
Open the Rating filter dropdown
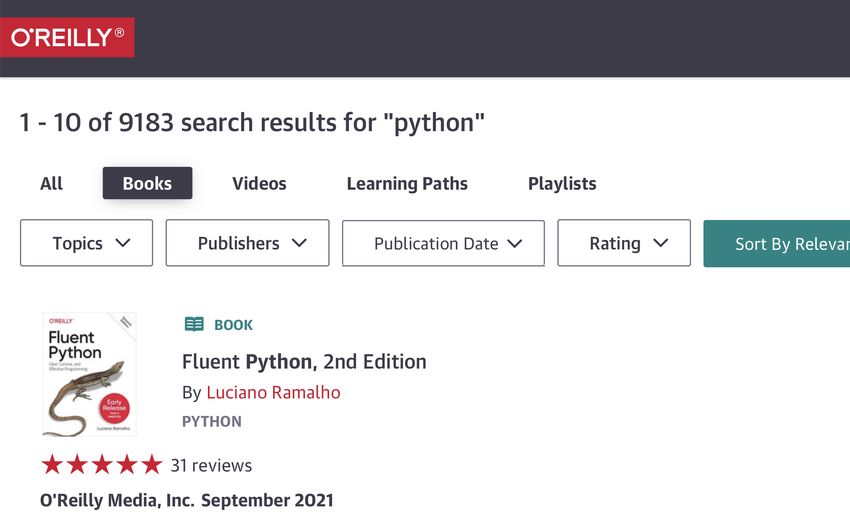point(624,243)
